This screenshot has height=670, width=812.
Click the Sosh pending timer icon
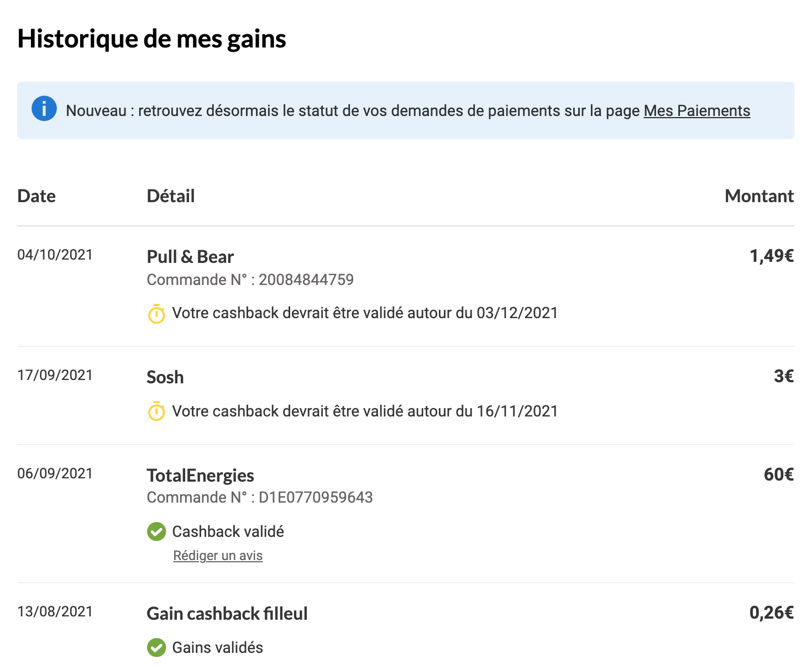pos(156,411)
